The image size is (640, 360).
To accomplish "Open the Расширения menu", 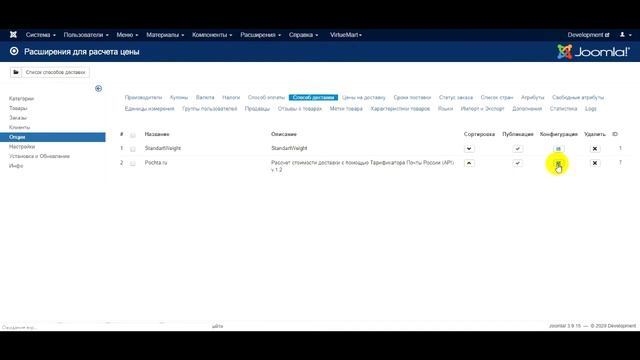I will [260, 35].
